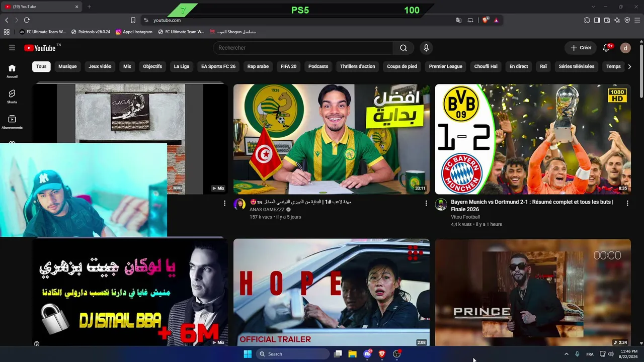This screenshot has width=644, height=362.
Task: Open the clock showing 11:46 PM
Action: point(629,354)
